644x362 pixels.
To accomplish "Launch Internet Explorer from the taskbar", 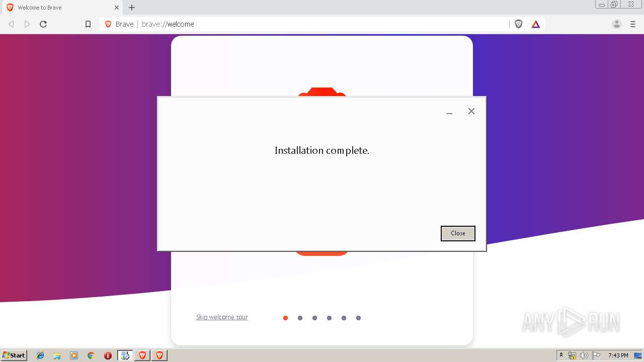I will (x=40, y=355).
